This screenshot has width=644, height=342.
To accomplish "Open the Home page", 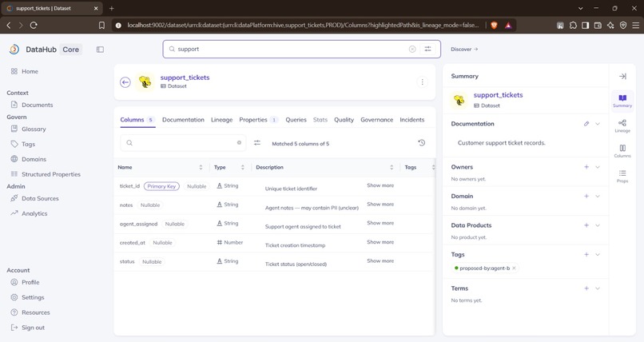I will coord(30,71).
